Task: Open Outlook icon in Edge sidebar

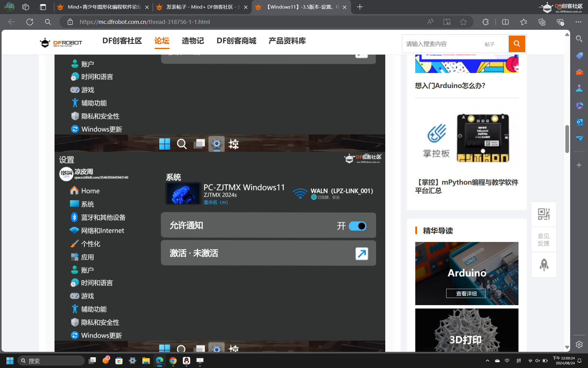Action: click(x=579, y=122)
